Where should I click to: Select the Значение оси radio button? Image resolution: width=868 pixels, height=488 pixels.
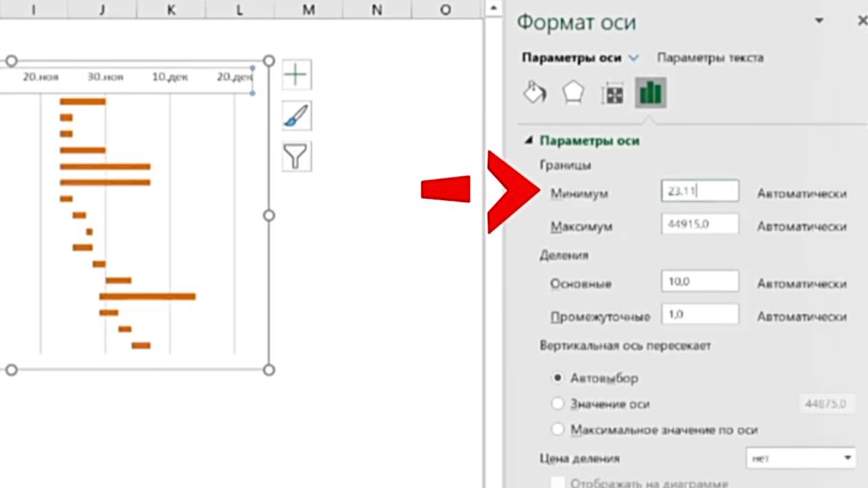(x=558, y=403)
